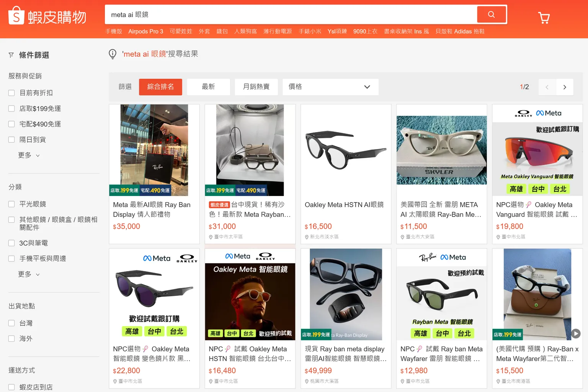Open Oakley Meta HSTN AI眼鏡 thumbnail
The height and width of the screenshot is (392, 588).
tap(346, 150)
